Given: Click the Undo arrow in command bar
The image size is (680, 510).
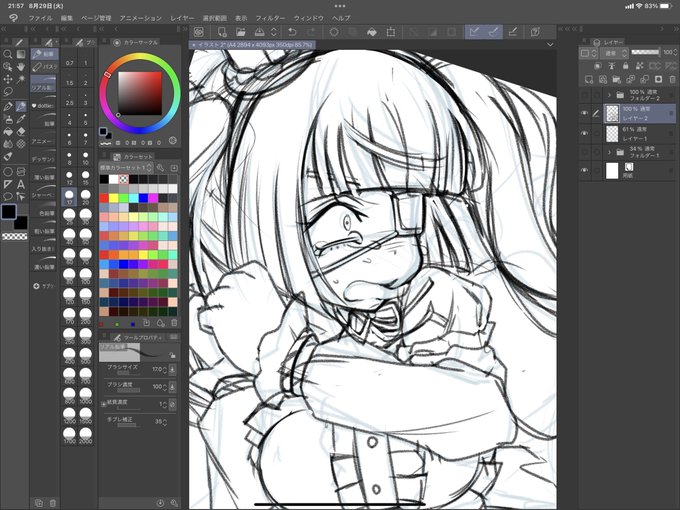Looking at the screenshot, I should pos(292,32).
